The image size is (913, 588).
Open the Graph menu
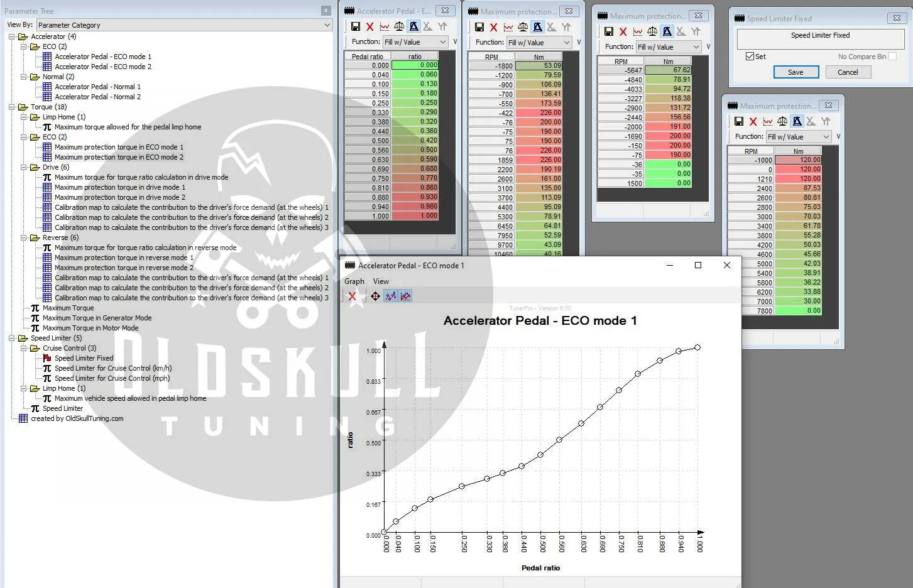(x=354, y=281)
